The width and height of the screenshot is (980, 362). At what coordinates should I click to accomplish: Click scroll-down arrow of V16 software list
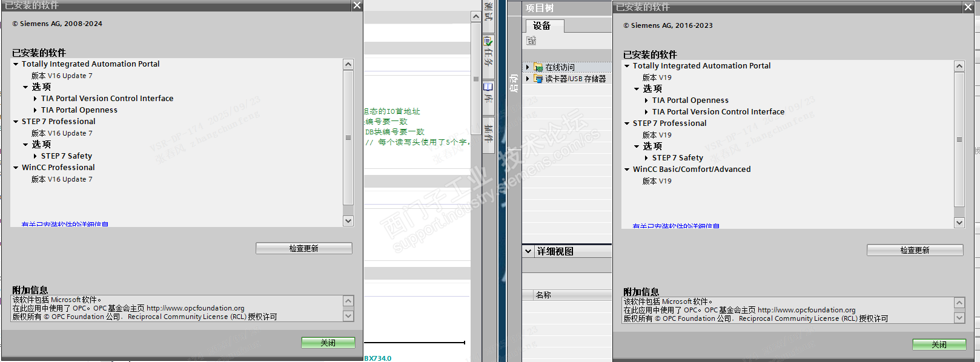pos(348,221)
